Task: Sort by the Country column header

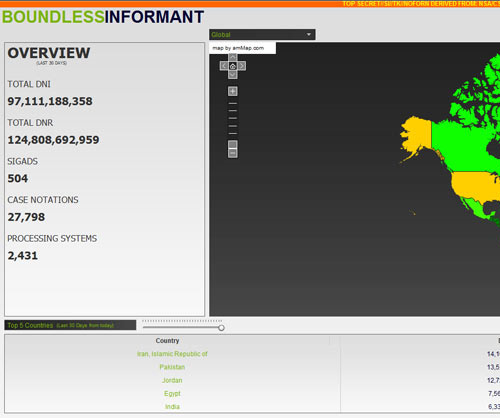Action: 167,341
